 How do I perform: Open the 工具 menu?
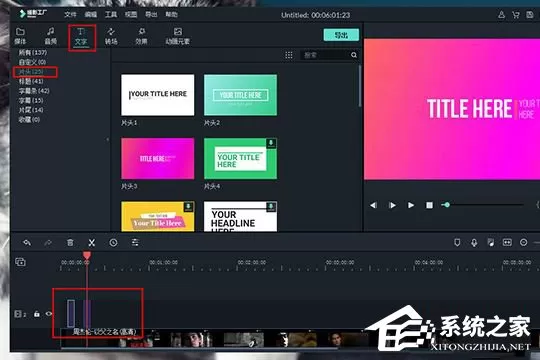pos(111,14)
